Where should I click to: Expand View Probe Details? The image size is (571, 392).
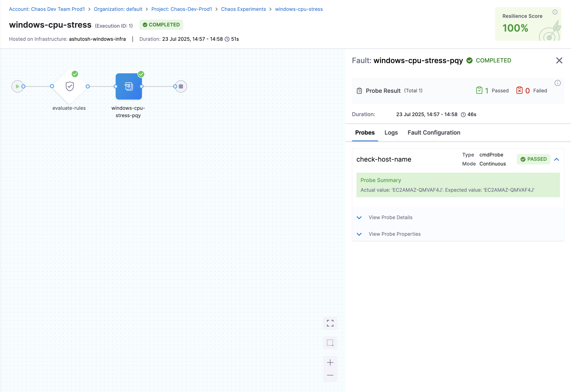(390, 217)
